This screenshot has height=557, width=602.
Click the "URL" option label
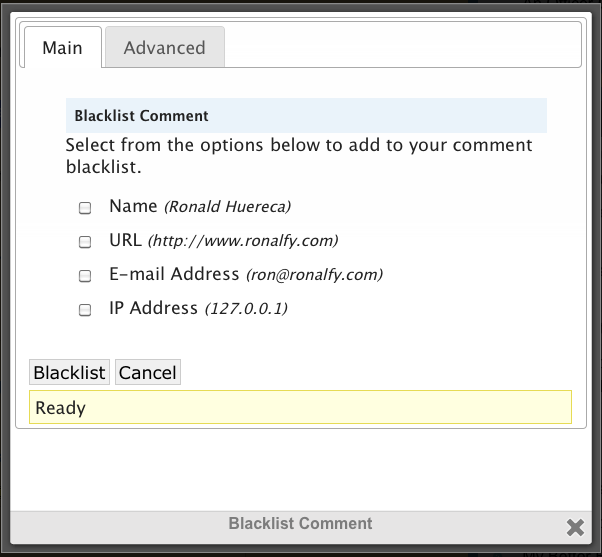[x=126, y=240]
